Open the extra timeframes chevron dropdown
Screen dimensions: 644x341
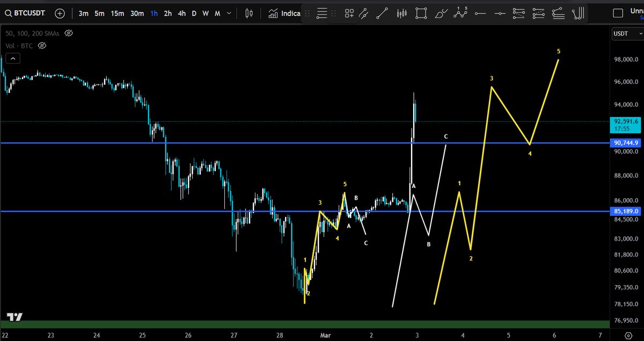228,13
